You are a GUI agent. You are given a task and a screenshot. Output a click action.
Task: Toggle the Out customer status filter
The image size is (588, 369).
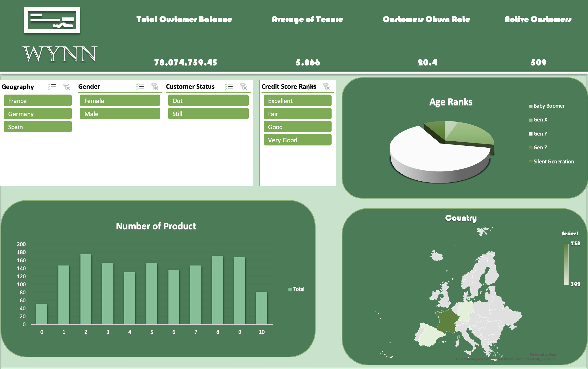208,101
